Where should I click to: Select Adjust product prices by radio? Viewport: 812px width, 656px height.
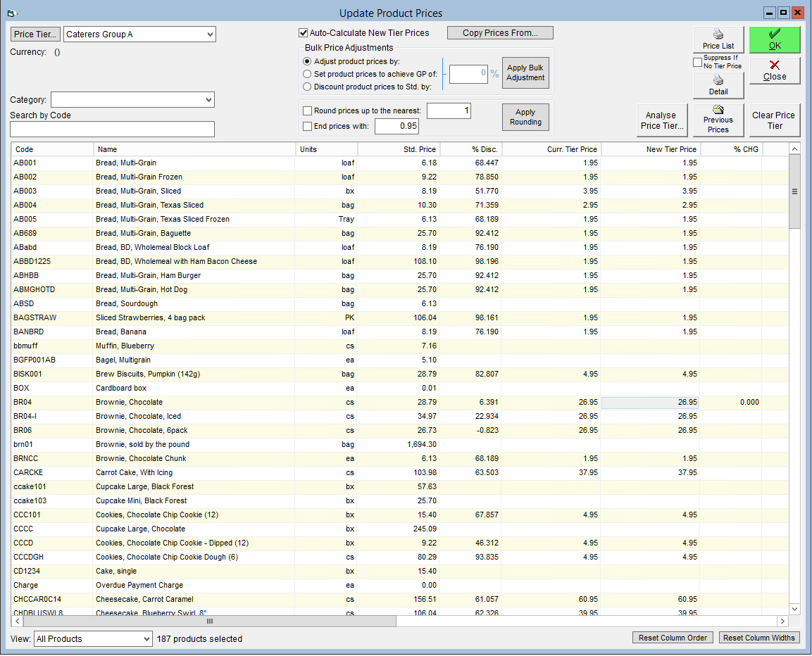point(307,62)
